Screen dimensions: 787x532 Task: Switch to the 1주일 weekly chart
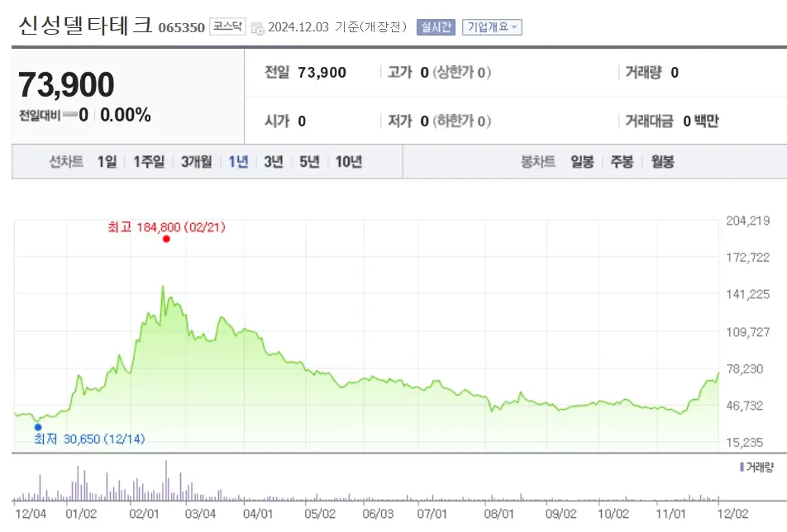click(x=149, y=162)
